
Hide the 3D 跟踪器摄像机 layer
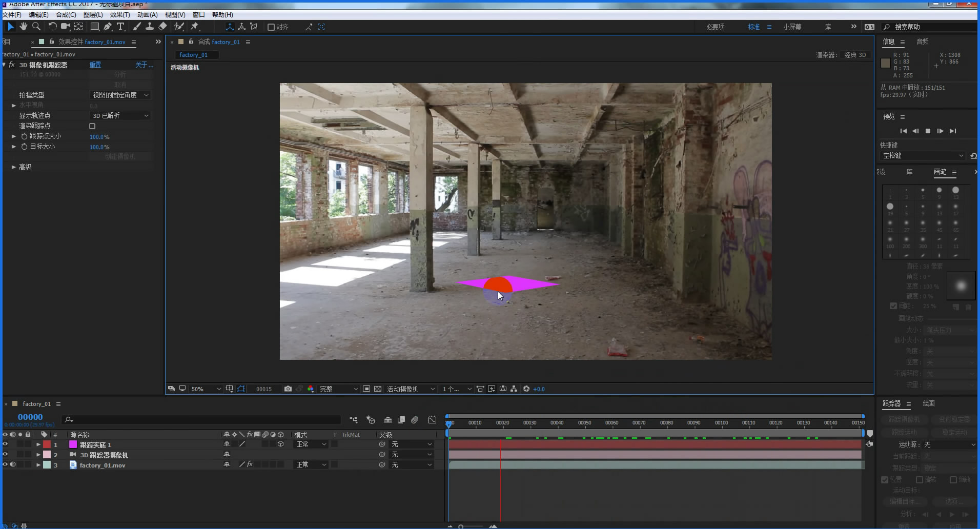pos(5,455)
